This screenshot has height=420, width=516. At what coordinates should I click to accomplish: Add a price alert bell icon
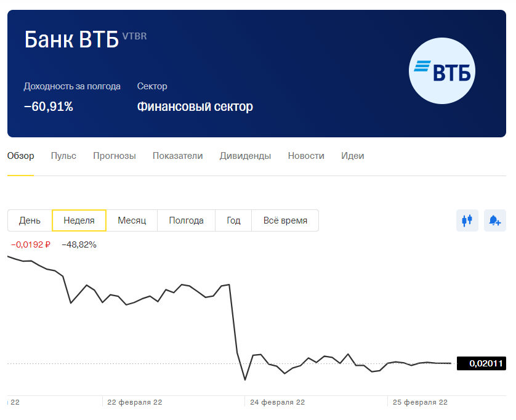pyautogui.click(x=494, y=220)
